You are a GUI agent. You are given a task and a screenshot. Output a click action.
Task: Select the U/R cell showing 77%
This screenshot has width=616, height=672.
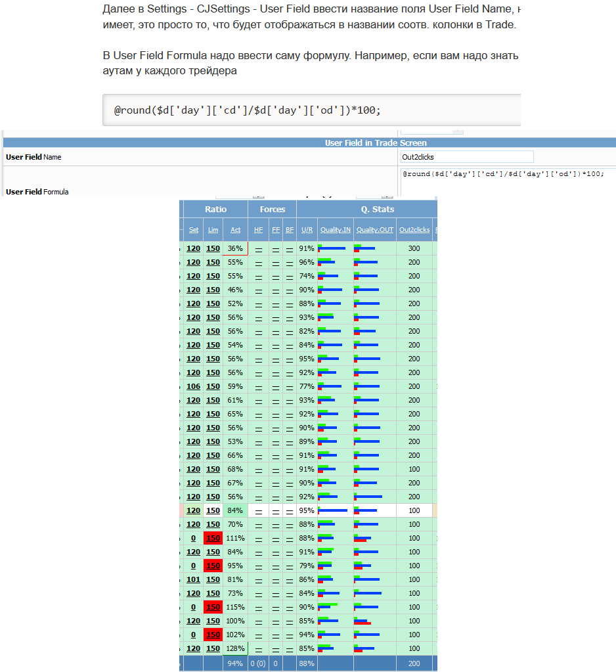coord(307,386)
